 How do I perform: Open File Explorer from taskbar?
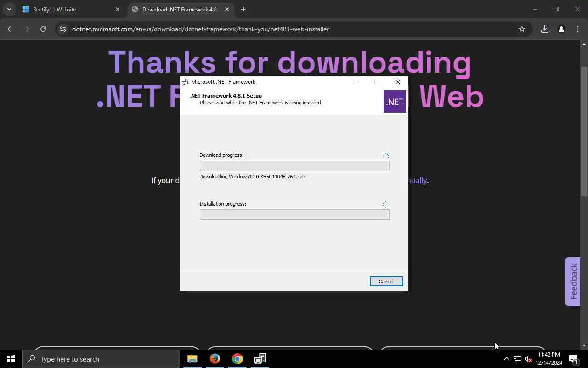click(192, 359)
